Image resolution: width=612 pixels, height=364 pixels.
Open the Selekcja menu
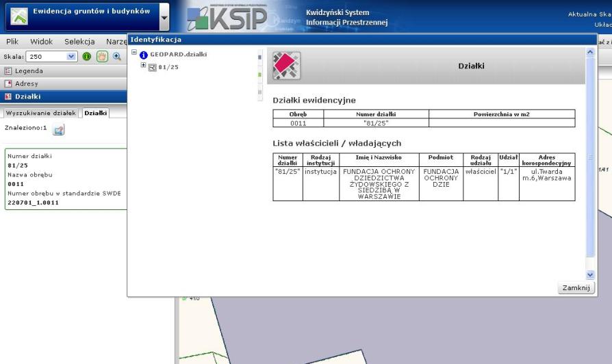pyautogui.click(x=79, y=42)
